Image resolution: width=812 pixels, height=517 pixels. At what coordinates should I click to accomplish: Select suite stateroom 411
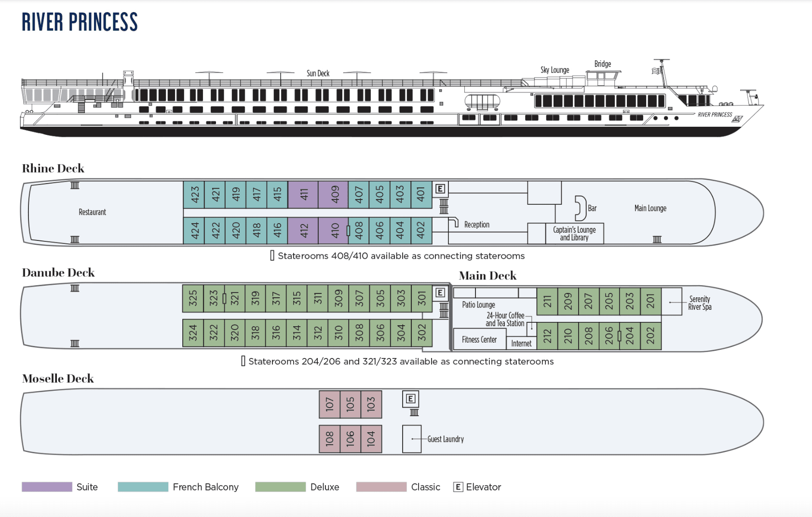click(x=303, y=195)
